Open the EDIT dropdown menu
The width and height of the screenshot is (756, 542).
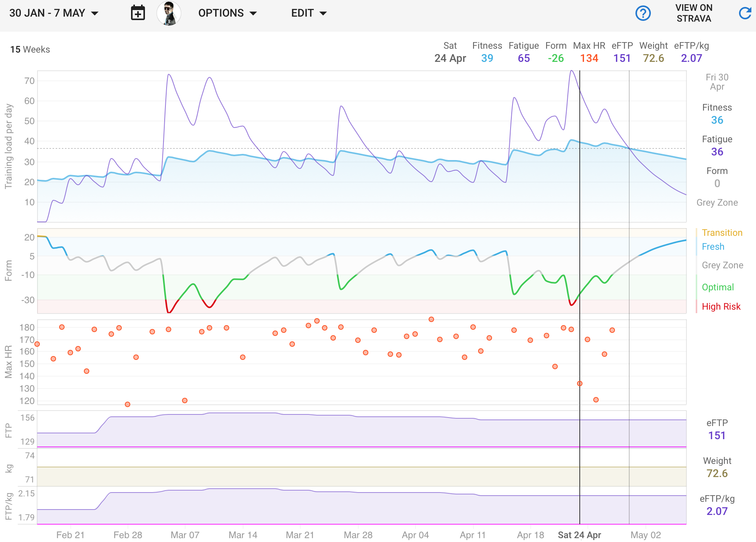point(308,13)
